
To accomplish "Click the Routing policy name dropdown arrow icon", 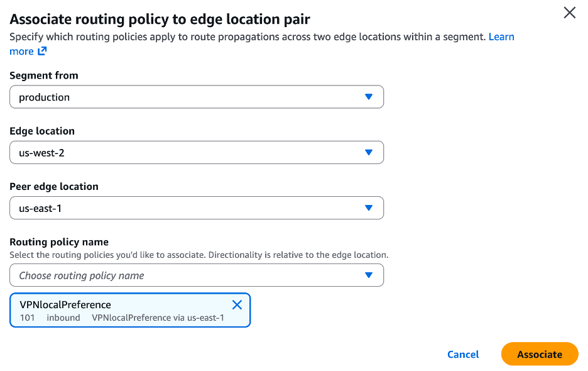I will click(369, 275).
